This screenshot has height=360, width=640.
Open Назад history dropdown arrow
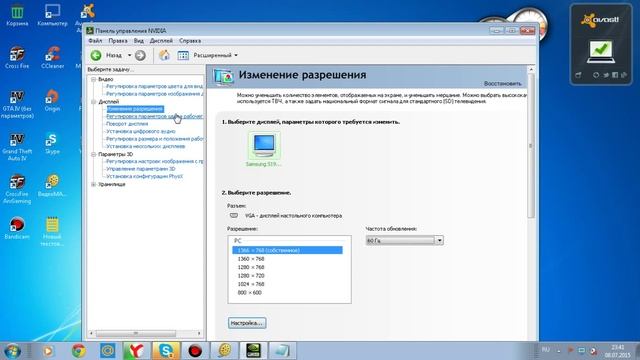pyautogui.click(x=129, y=55)
